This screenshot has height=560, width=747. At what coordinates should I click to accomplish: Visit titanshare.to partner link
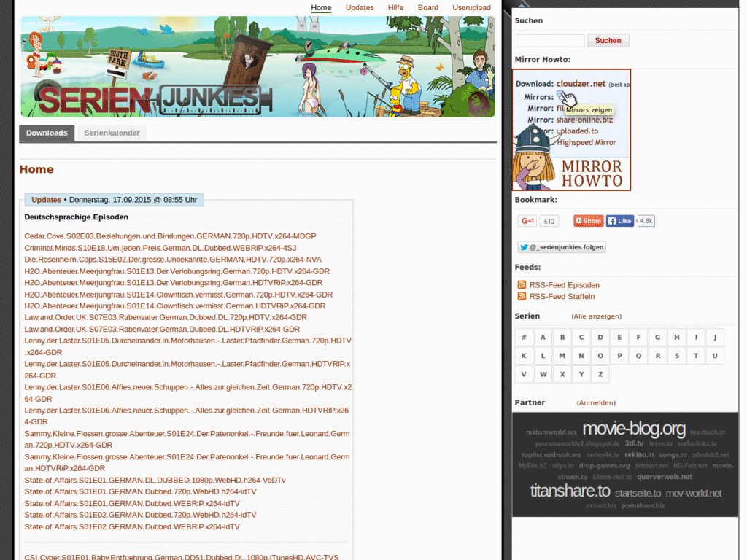(570, 491)
